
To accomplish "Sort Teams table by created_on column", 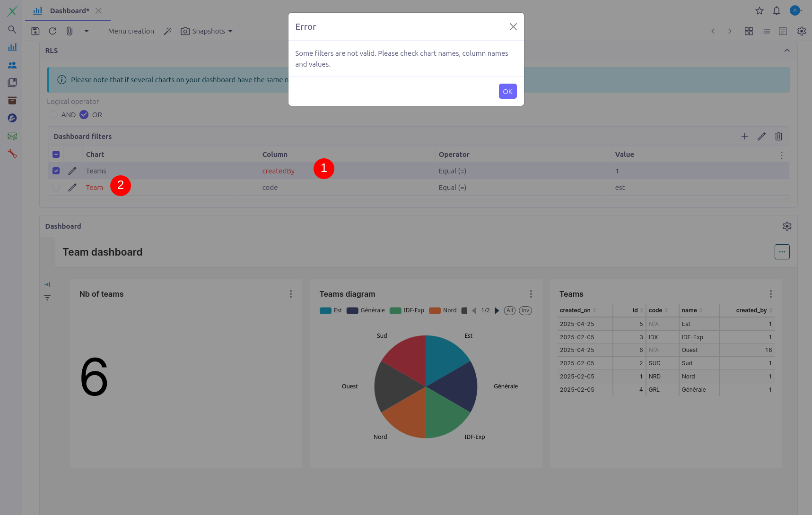I will click(x=575, y=310).
